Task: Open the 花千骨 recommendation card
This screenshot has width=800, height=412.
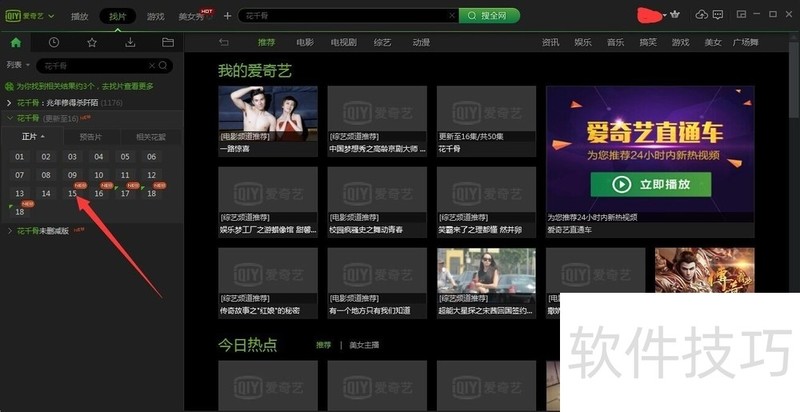Action: click(486, 121)
